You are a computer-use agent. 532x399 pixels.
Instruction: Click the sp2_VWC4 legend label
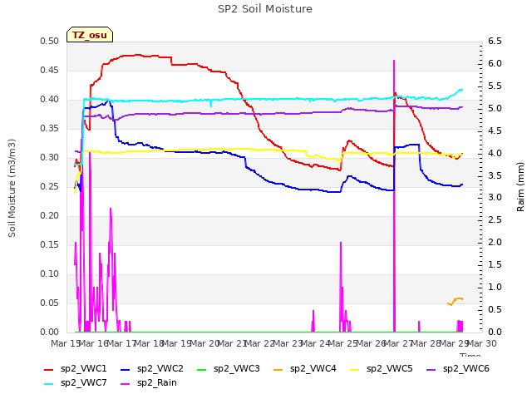tap(313, 368)
